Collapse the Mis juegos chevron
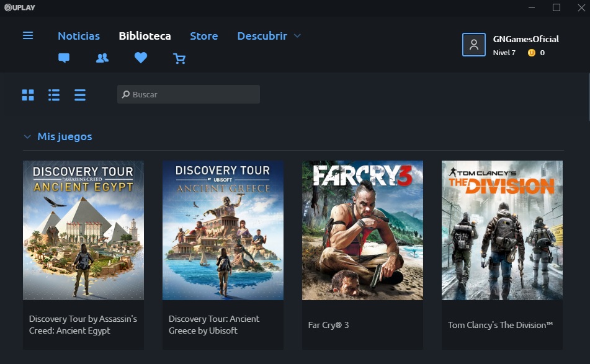This screenshot has height=364, width=590. (x=27, y=137)
